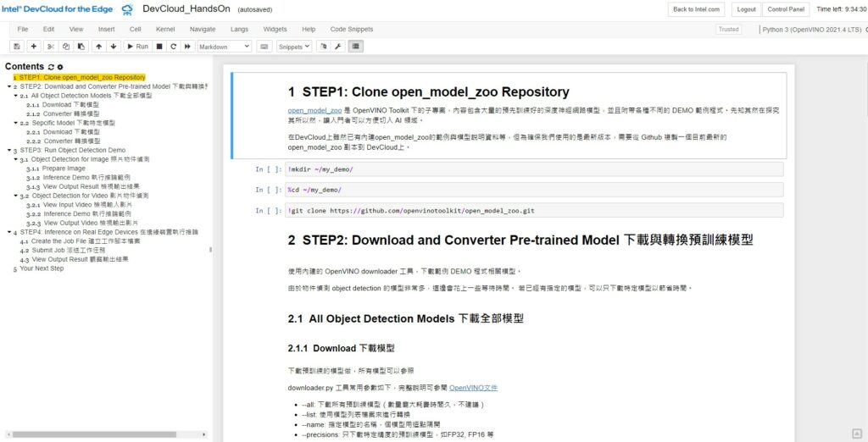Run the selected cell

(138, 47)
